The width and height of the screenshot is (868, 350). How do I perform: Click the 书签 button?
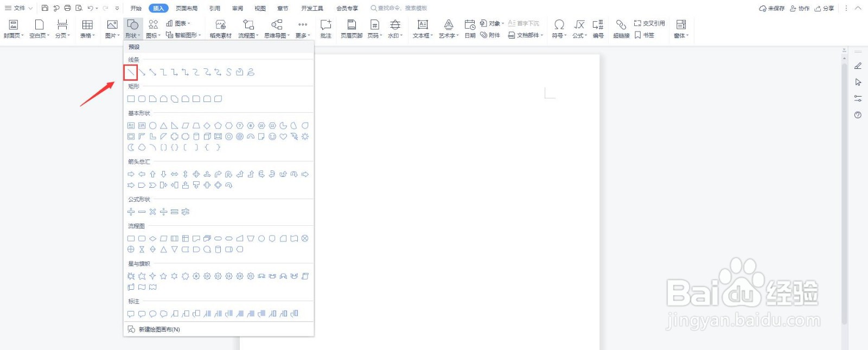pos(644,35)
